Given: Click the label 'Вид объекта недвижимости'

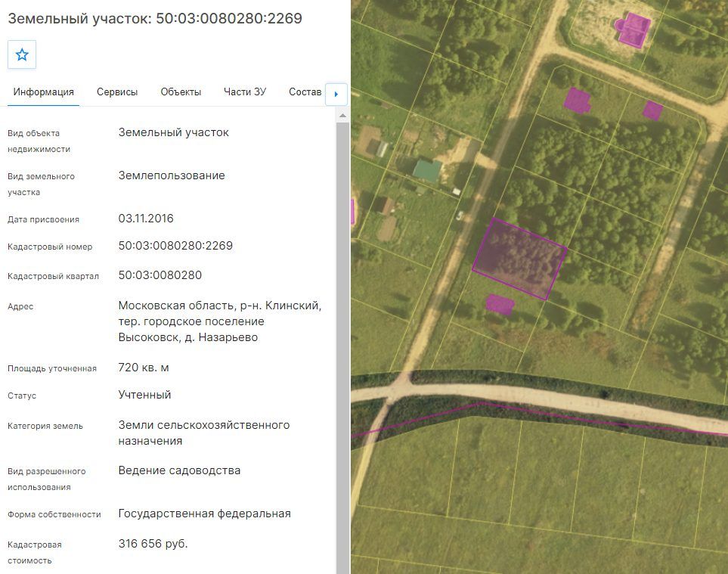Looking at the screenshot, I should pos(39,141).
